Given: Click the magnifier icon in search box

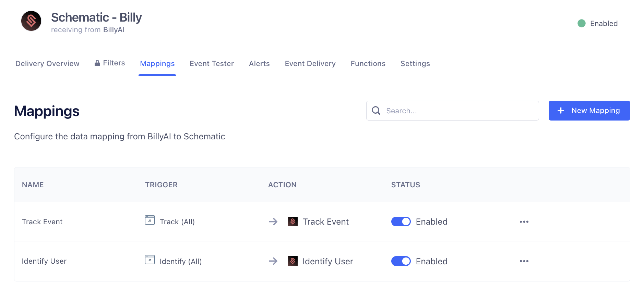Looking at the screenshot, I should click(x=376, y=111).
